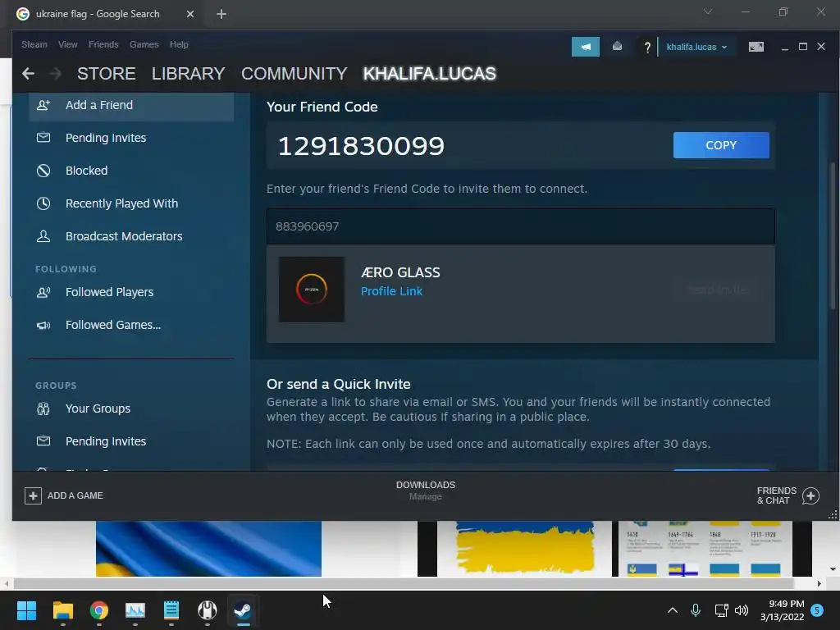The image size is (840, 630).
Task: Copy your friend code
Action: point(721,145)
